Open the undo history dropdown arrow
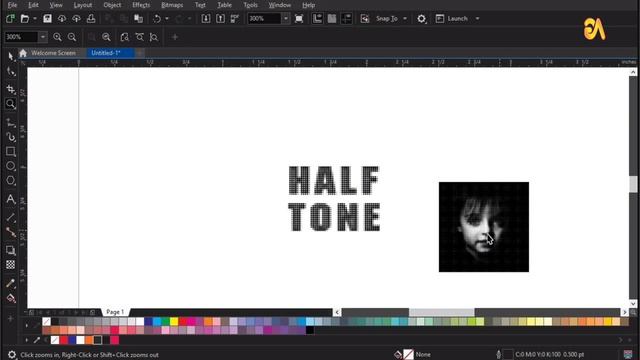Screen dimensions: 640x360 click(x=167, y=18)
